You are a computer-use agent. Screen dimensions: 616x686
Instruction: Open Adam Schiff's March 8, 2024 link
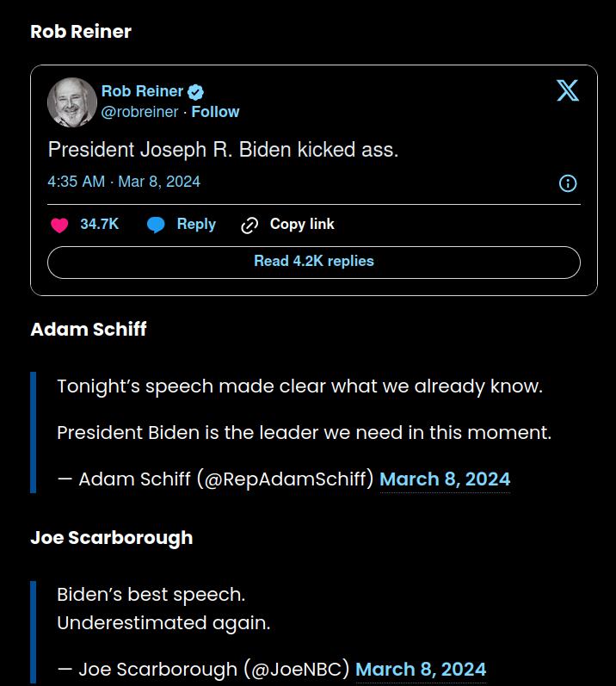pyautogui.click(x=445, y=479)
